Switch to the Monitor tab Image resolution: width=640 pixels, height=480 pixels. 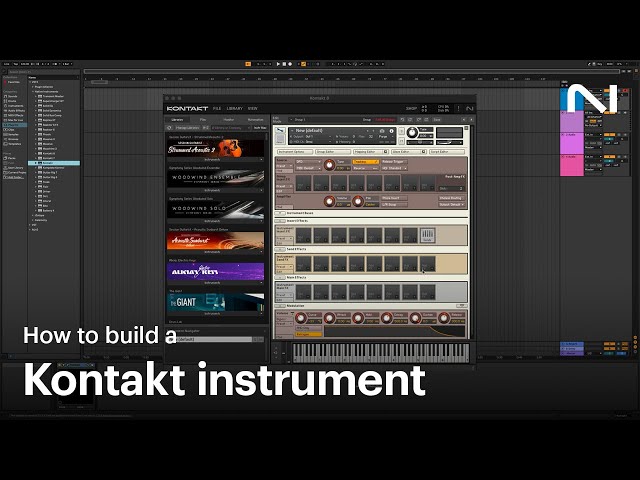coord(229,120)
